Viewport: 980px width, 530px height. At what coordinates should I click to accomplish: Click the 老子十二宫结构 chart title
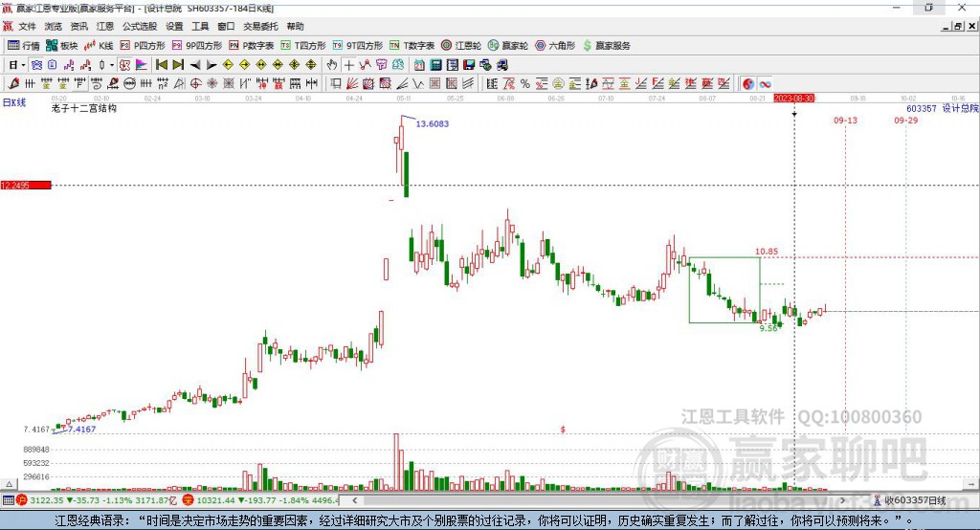(84, 108)
